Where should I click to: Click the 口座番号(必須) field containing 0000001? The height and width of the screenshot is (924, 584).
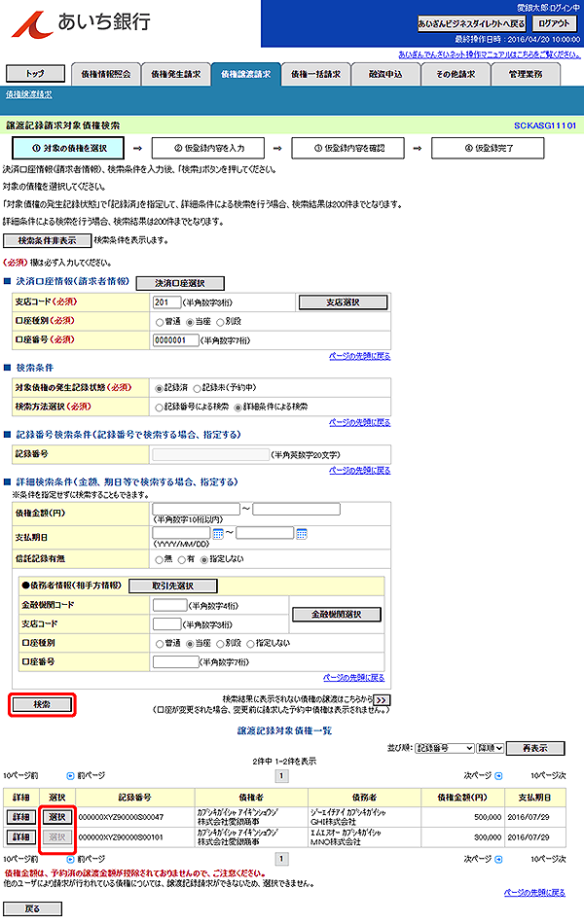pyautogui.click(x=176, y=340)
